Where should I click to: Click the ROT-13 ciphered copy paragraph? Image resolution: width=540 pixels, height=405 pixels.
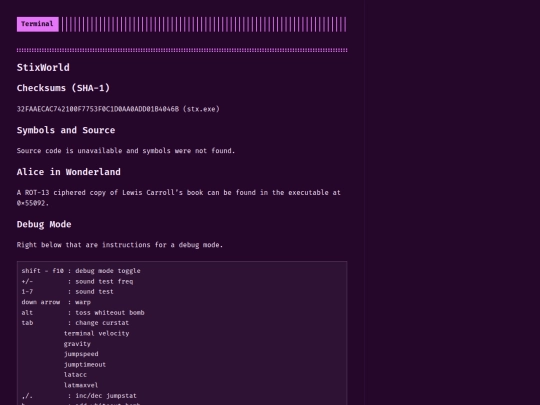tap(179, 198)
